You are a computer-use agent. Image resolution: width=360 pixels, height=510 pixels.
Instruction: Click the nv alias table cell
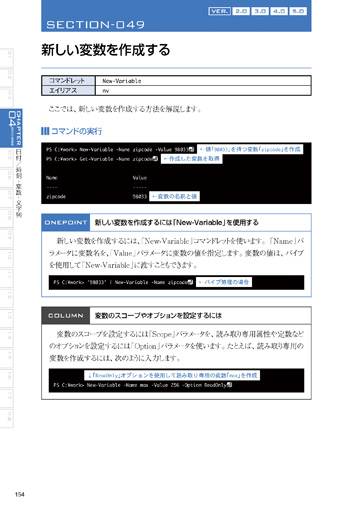click(203, 91)
